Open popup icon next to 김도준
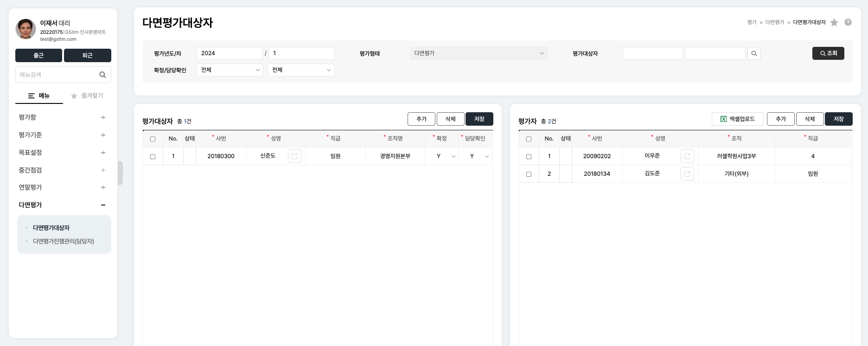 (687, 174)
